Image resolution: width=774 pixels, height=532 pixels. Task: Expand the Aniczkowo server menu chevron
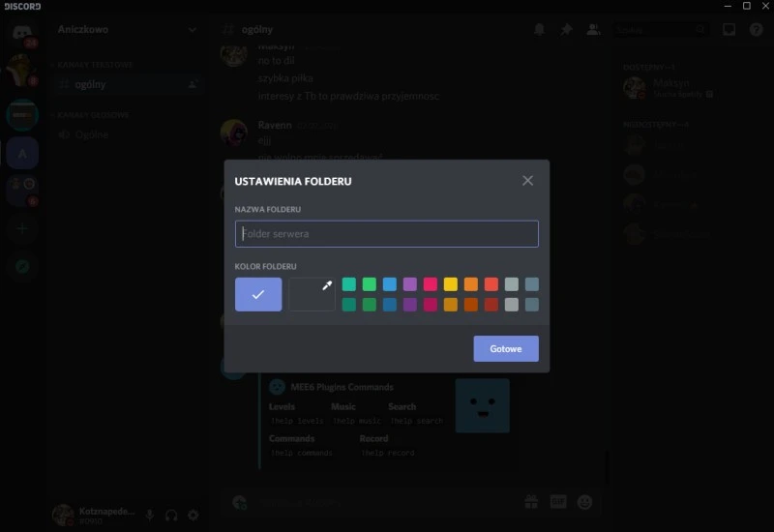click(192, 30)
